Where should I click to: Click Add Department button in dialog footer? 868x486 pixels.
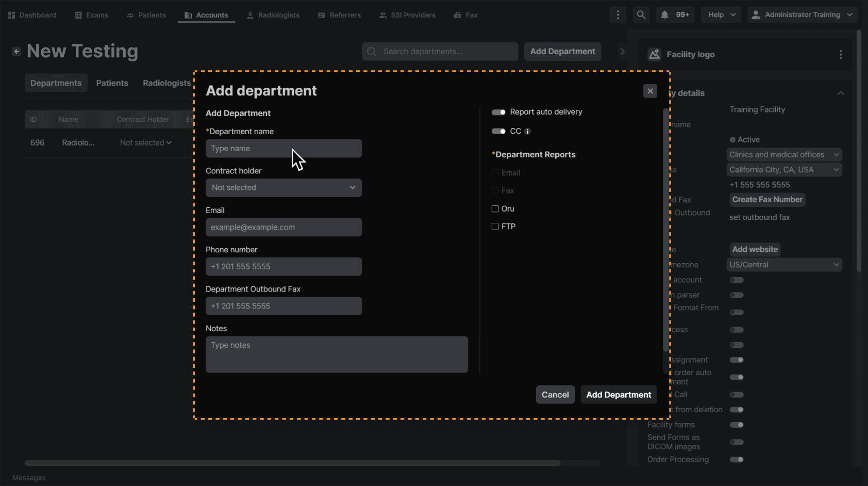[x=619, y=395]
